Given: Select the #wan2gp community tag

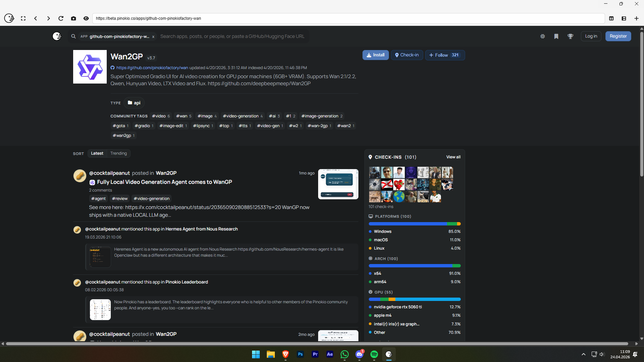Looking at the screenshot, I should [x=124, y=136].
